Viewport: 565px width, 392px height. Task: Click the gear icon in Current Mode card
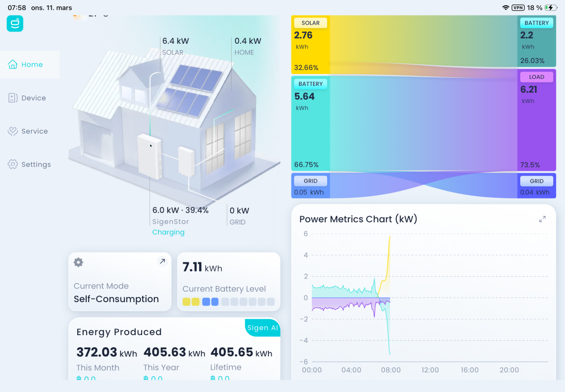coord(79,263)
